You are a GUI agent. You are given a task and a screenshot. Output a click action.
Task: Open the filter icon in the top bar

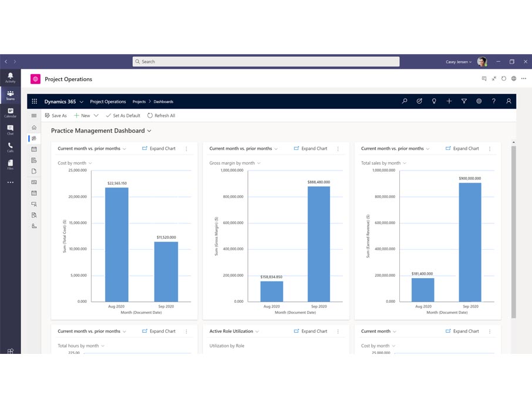[x=464, y=101]
